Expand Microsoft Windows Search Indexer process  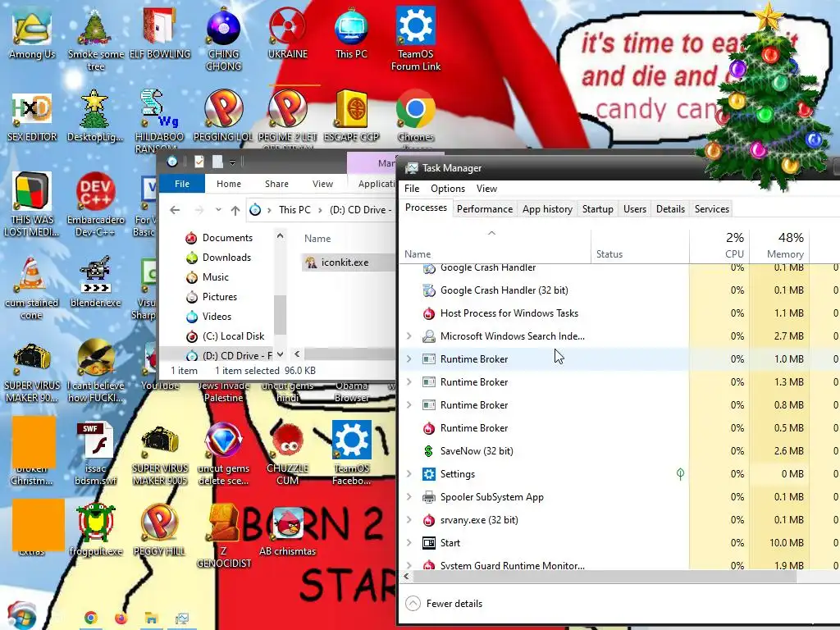pos(409,336)
